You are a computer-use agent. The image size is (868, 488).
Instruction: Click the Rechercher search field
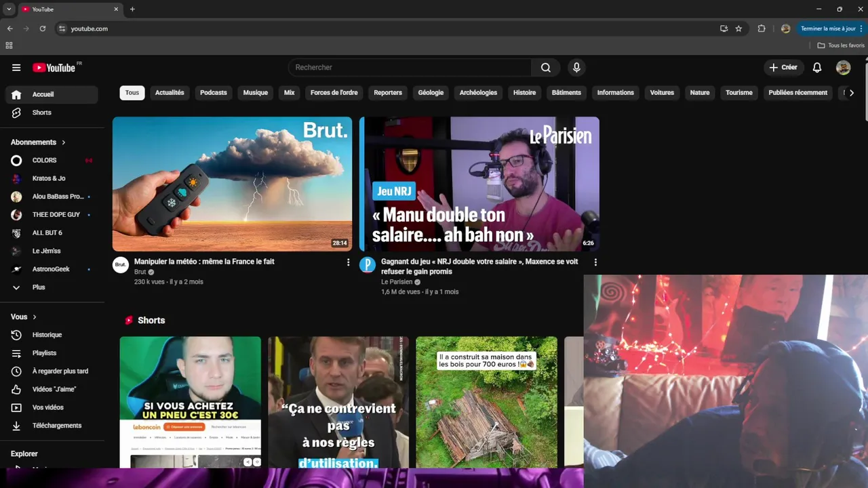tap(410, 67)
